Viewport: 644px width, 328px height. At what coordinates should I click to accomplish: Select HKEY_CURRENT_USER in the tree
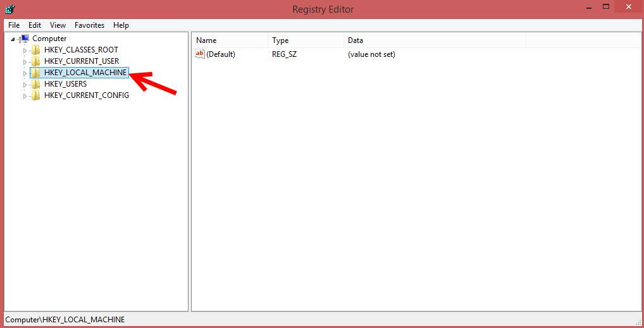point(82,61)
